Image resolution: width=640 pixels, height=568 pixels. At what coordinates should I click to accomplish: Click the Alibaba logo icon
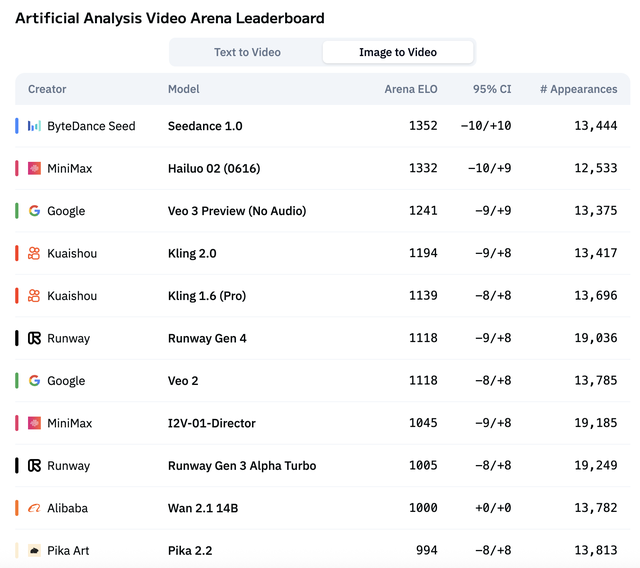tap(35, 508)
